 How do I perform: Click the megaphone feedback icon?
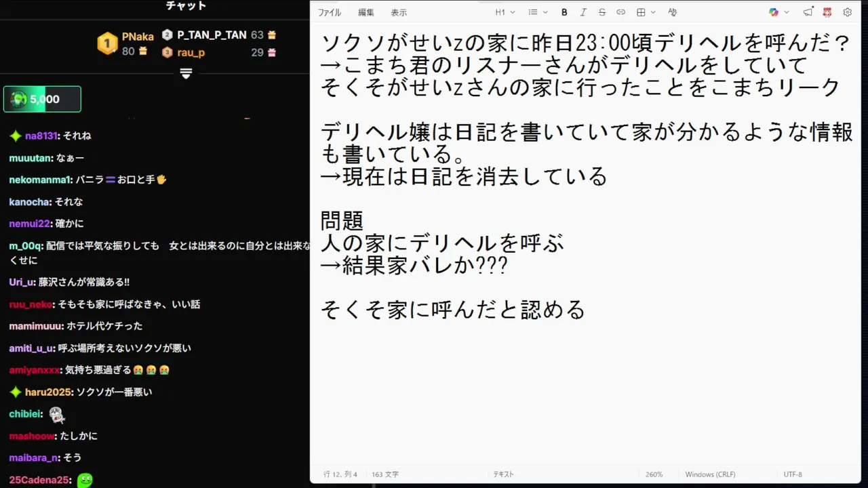click(x=808, y=12)
